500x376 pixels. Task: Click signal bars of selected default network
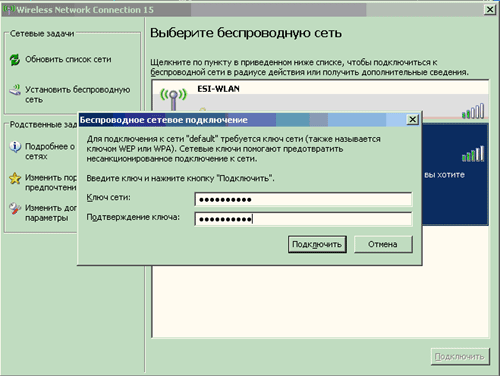click(473, 154)
